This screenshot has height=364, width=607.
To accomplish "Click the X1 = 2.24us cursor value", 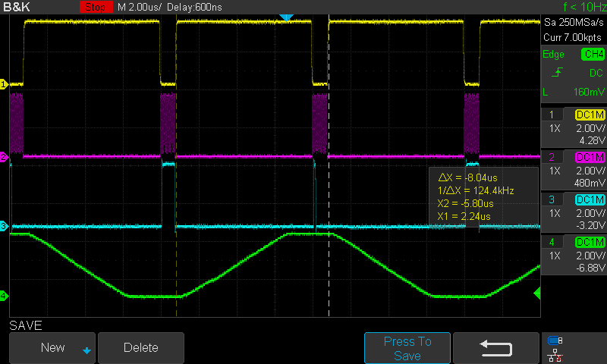I will tap(464, 216).
